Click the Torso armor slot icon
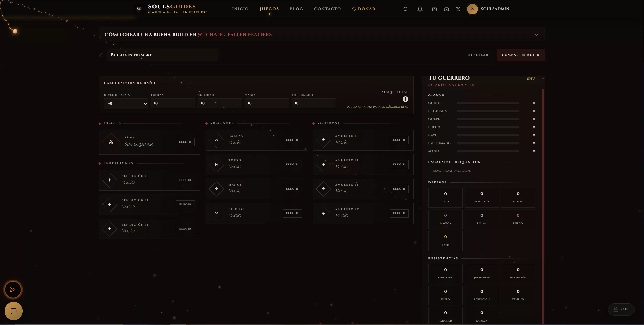 click(x=217, y=164)
